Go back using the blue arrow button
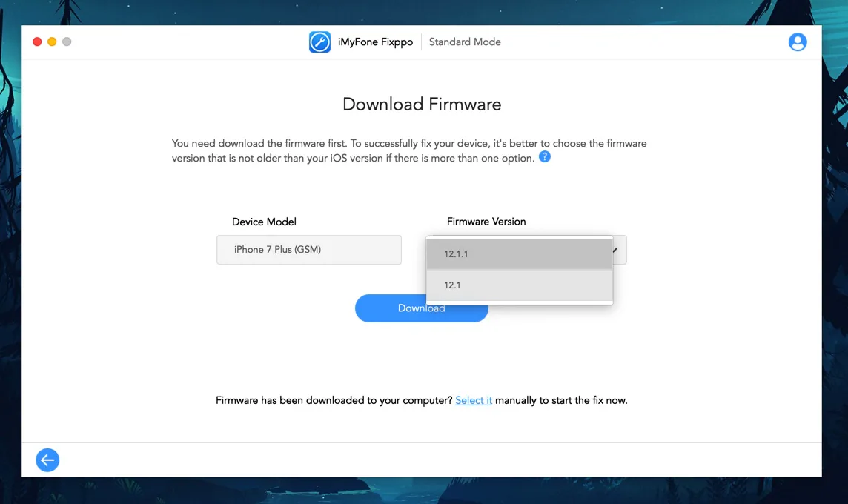Viewport: 848px width, 504px height. tap(47, 460)
